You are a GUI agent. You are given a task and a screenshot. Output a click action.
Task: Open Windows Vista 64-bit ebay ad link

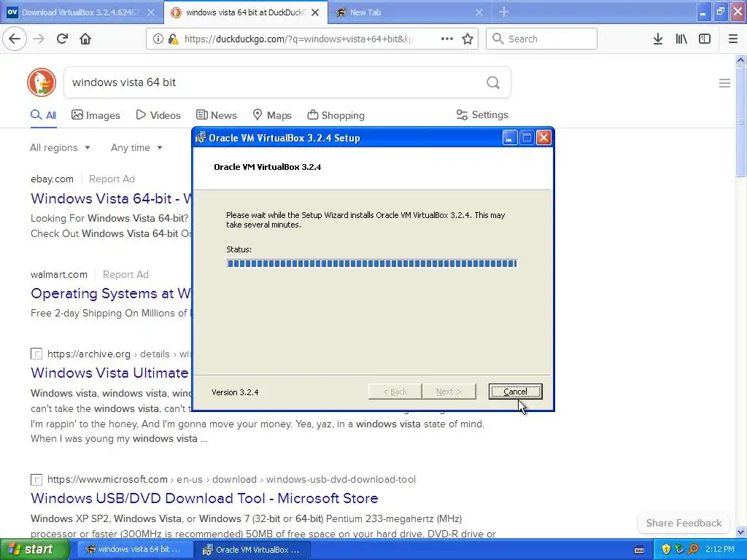point(111,198)
